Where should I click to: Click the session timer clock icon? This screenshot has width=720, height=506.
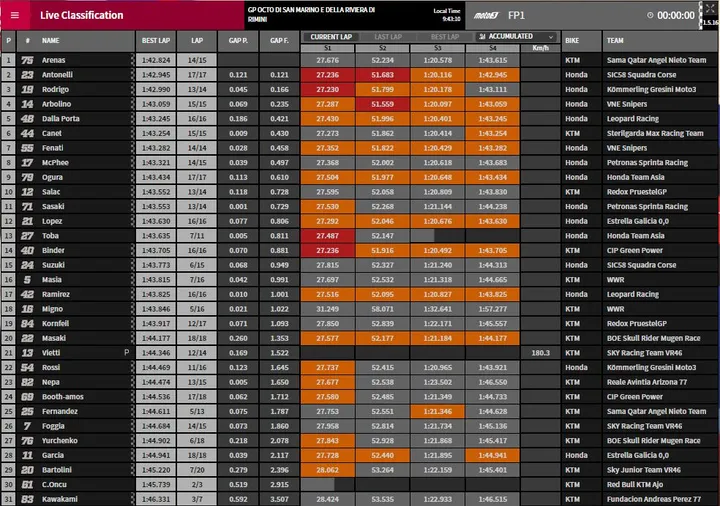click(650, 15)
